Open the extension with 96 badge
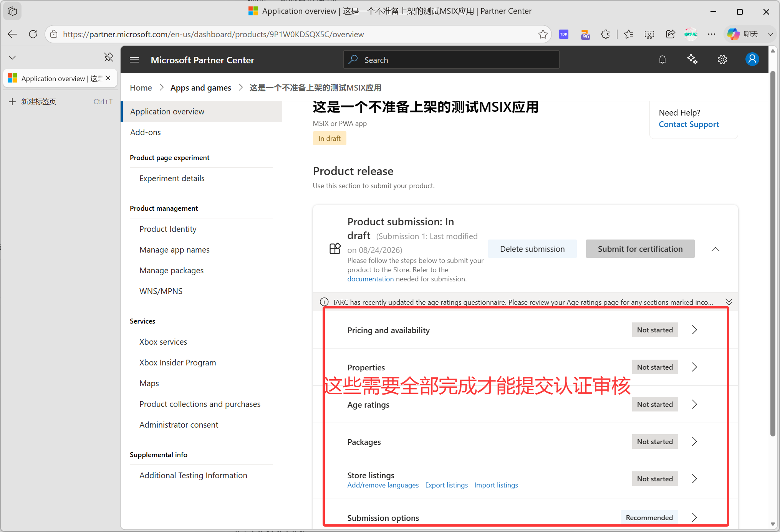Viewport: 780px width, 532px height. (x=585, y=35)
